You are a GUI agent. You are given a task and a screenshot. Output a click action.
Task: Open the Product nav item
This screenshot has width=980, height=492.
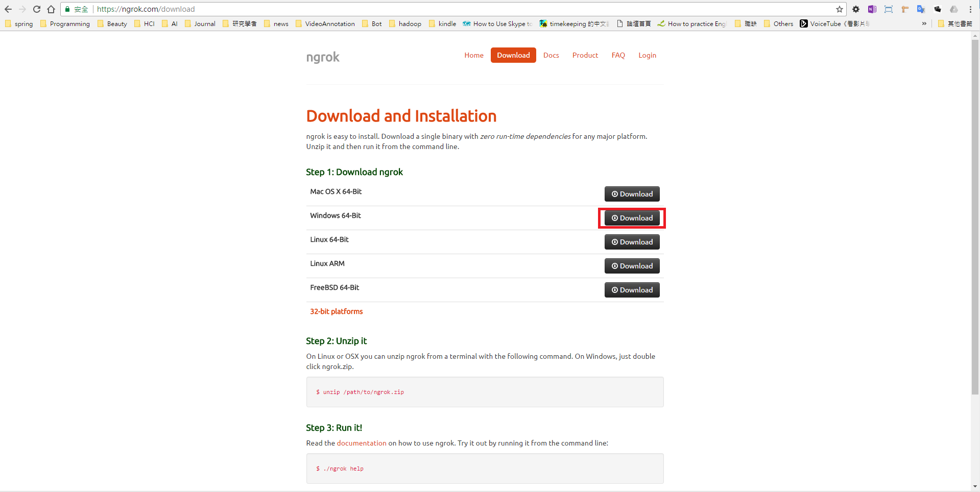tap(585, 55)
